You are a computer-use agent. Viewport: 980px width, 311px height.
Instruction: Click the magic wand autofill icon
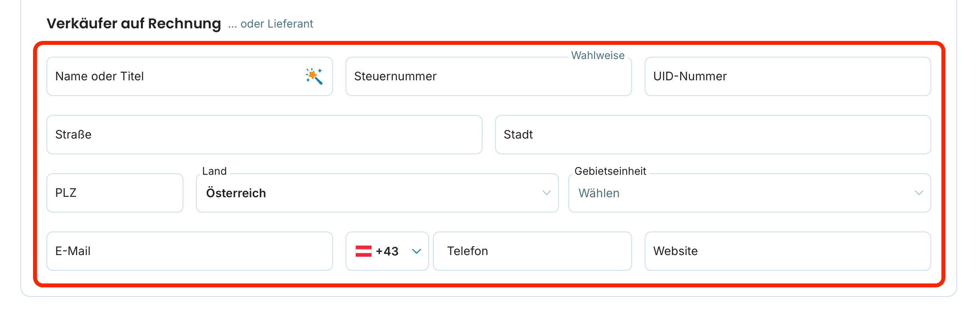pos(314,76)
